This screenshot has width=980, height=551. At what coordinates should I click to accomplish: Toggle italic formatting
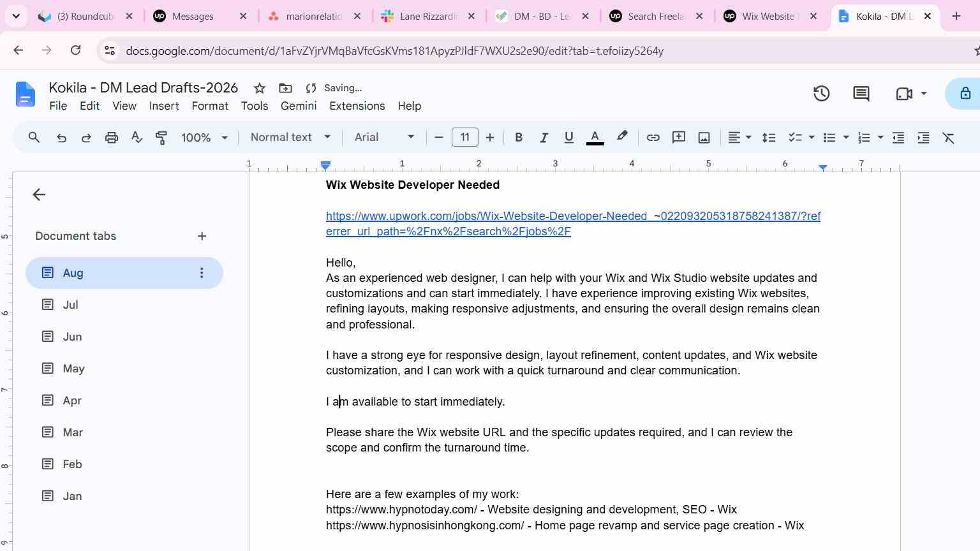(x=544, y=137)
